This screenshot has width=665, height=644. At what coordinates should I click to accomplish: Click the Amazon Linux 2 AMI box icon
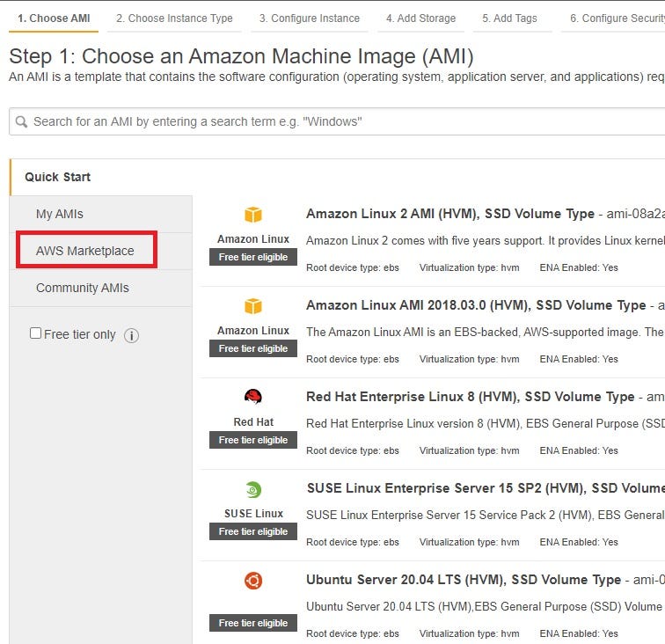(x=253, y=215)
